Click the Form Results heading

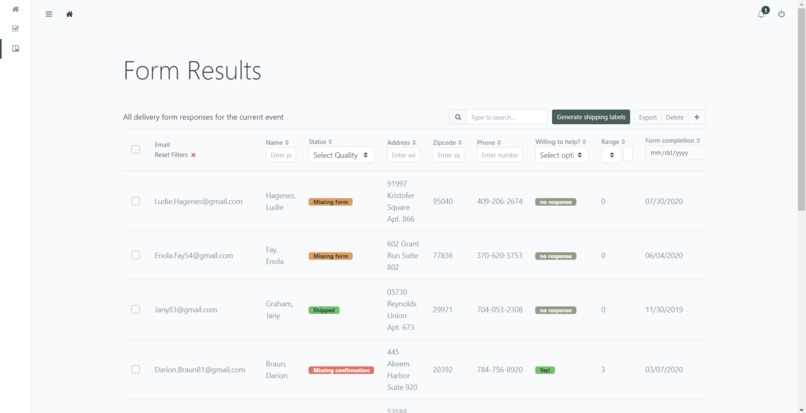pyautogui.click(x=192, y=70)
